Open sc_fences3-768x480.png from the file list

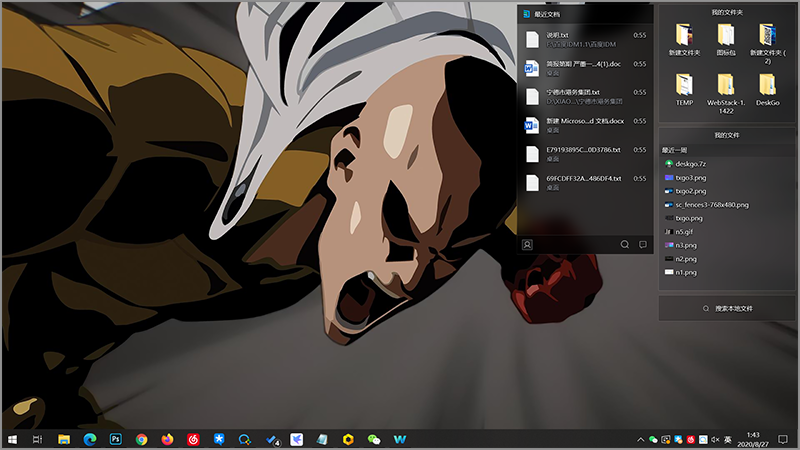click(x=711, y=204)
